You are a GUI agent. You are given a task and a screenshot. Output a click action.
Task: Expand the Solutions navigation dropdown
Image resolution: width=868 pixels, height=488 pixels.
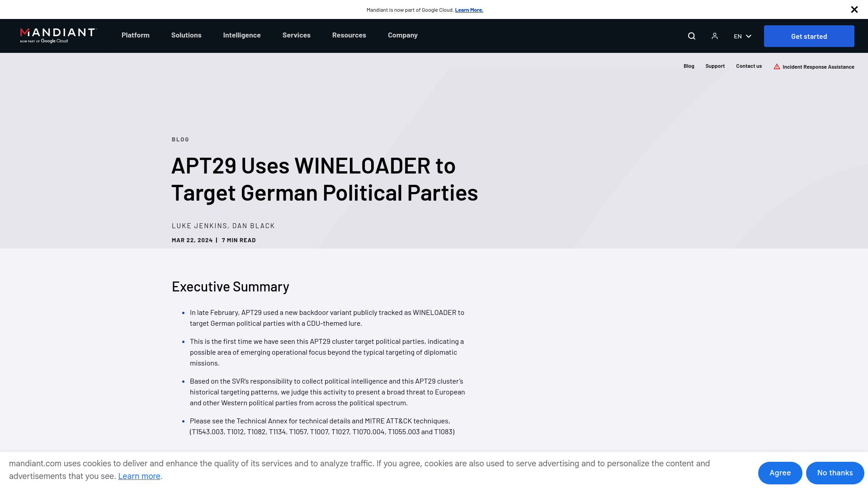186,34
